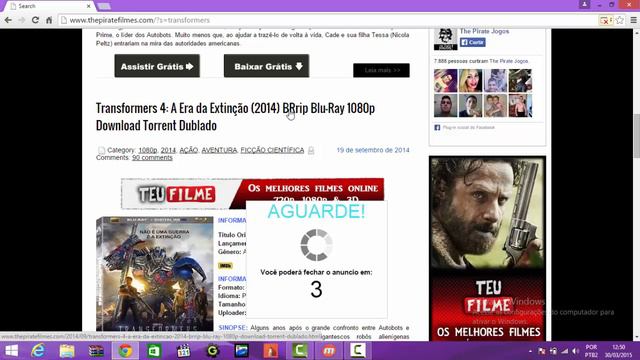Click the Teu Filme sidebar poster ad
The height and width of the screenshot is (360, 640).
(x=487, y=248)
